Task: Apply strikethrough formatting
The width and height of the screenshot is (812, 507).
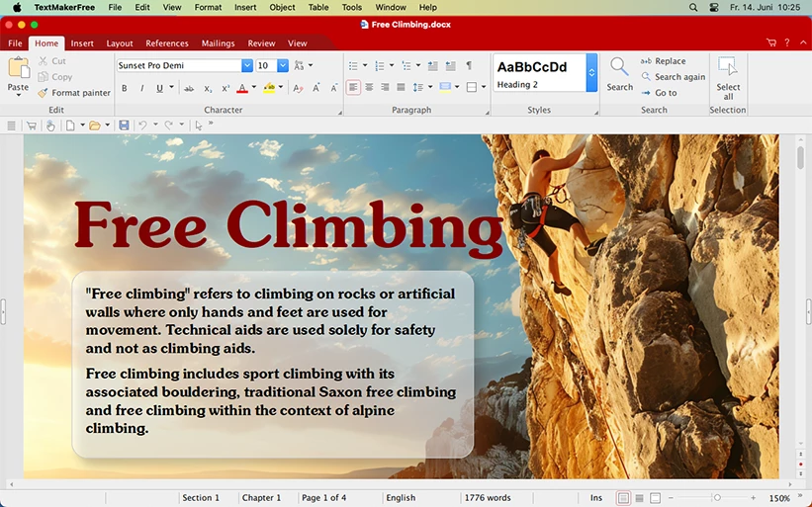Action: pos(191,88)
